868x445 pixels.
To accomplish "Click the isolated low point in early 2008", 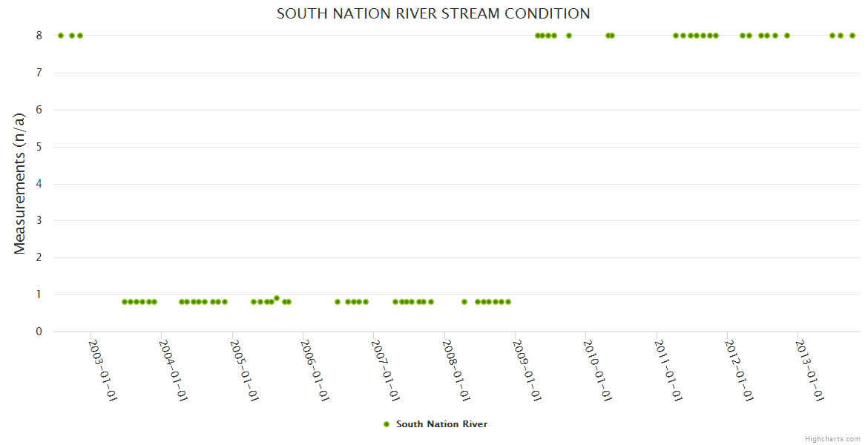I will (464, 302).
